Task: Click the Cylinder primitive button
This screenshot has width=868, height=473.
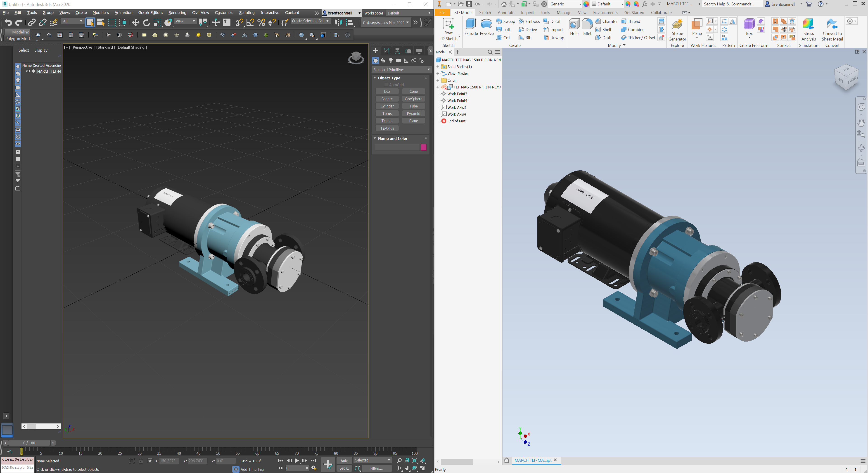Action: [387, 106]
